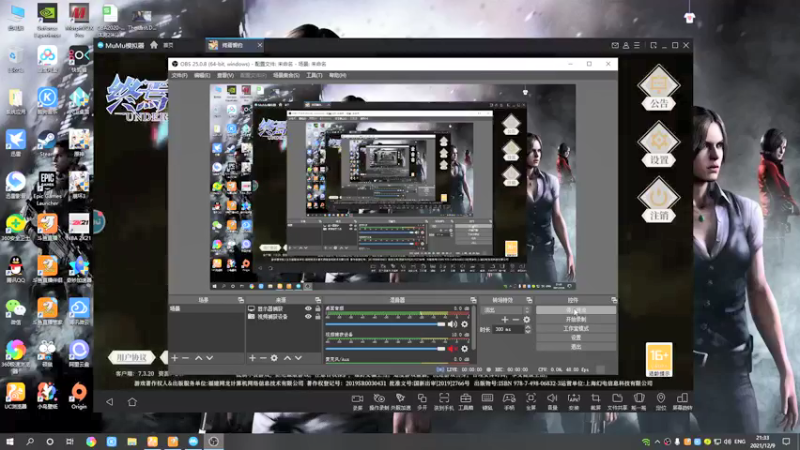
Task: Pop out scene transitions dock panel icon
Action: [x=529, y=300]
